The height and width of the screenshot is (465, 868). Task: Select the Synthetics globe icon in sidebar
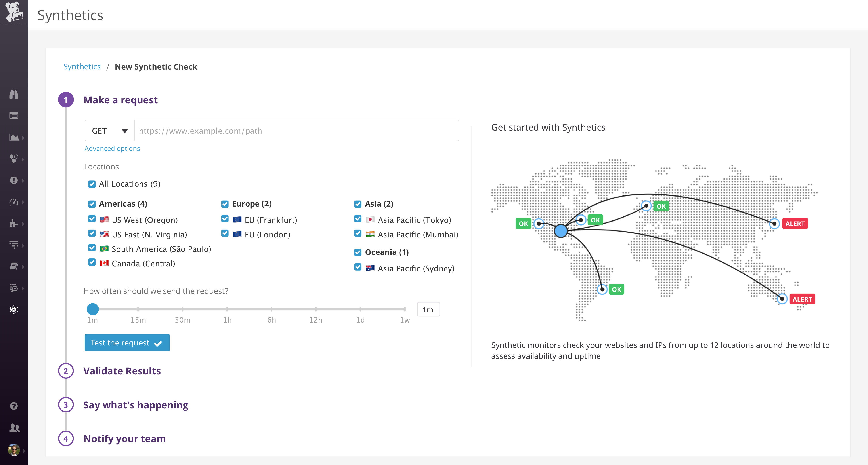click(x=14, y=309)
